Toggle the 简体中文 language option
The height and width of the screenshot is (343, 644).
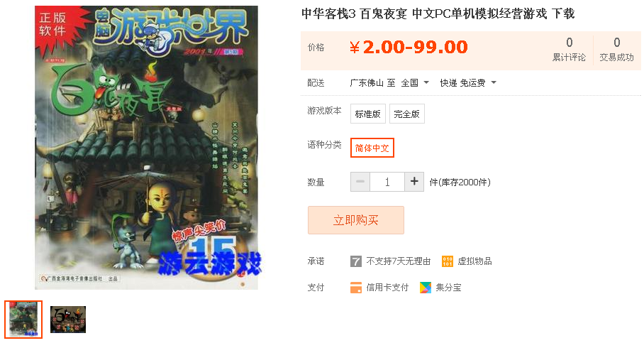tap(372, 148)
